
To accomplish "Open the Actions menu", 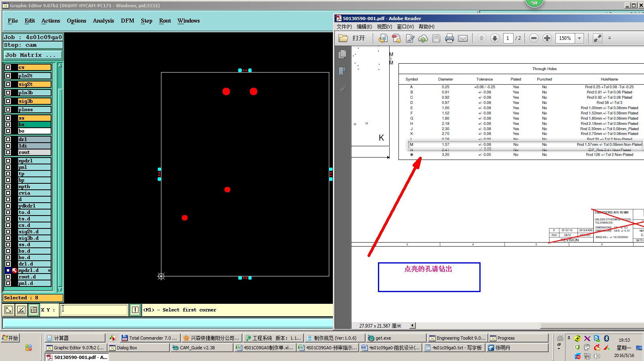I will click(51, 21).
